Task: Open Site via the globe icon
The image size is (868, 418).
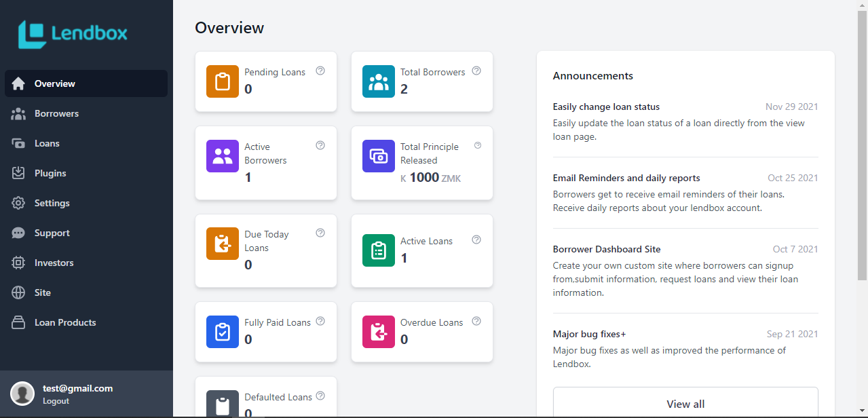Action: tap(17, 292)
